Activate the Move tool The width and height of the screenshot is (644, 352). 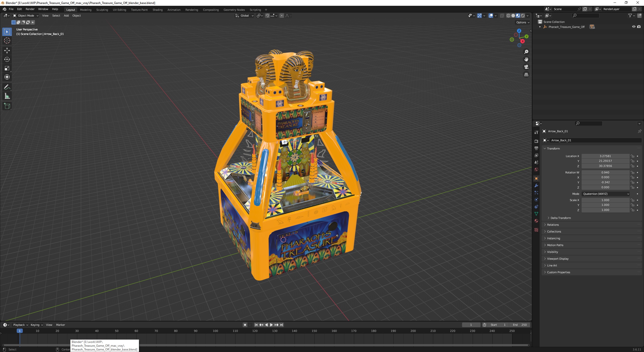point(7,51)
